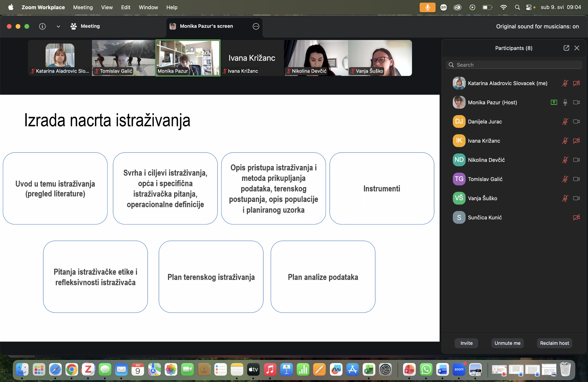This screenshot has height=382, width=588.
Task: Open meeting info icon
Action: click(x=42, y=26)
